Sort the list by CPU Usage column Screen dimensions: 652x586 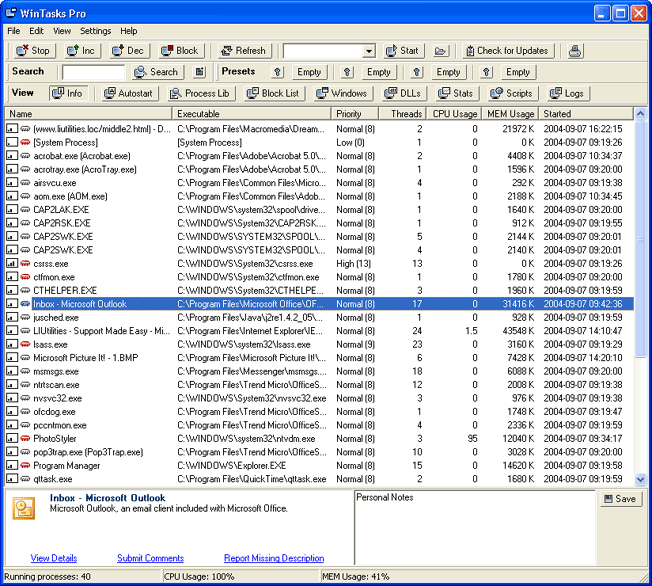click(x=454, y=114)
